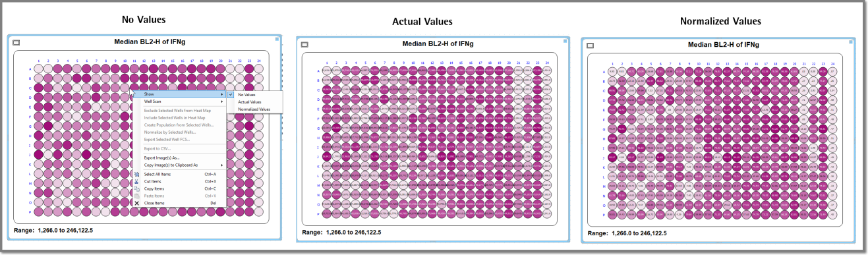The height and width of the screenshot is (255, 868).
Task: Choose Close Items in context menu
Action: click(x=179, y=203)
